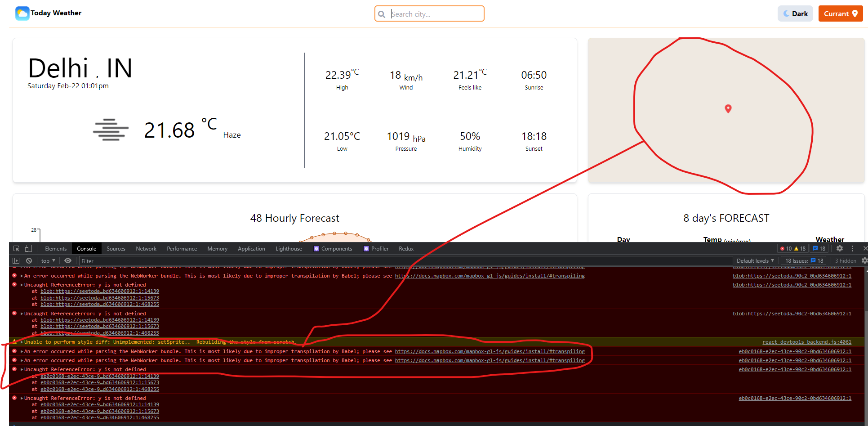This screenshot has width=868, height=426.
Task: Click the magnifier icon in the search box
Action: point(382,14)
